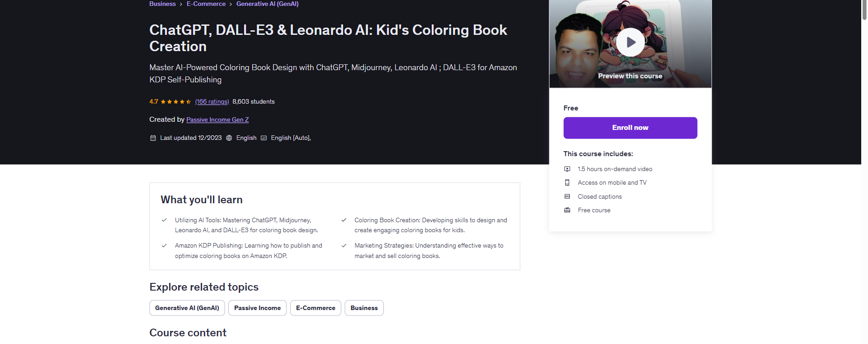
Task: Click the Course content heading
Action: point(188,333)
